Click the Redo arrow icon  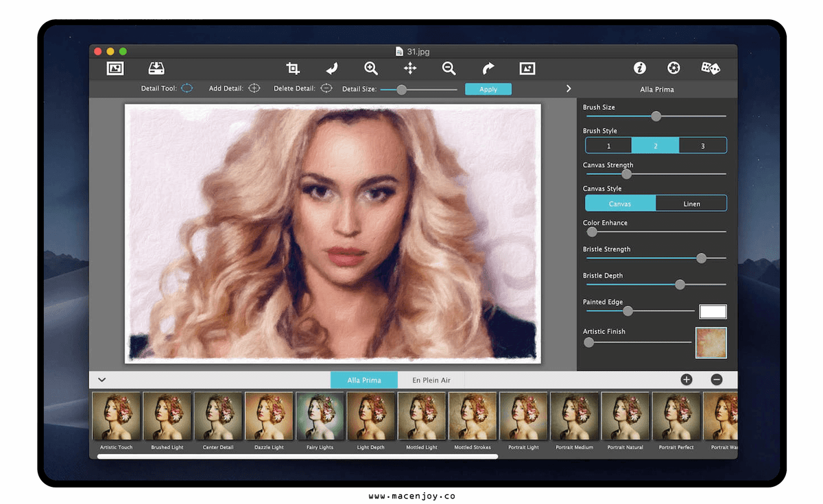[x=488, y=68]
